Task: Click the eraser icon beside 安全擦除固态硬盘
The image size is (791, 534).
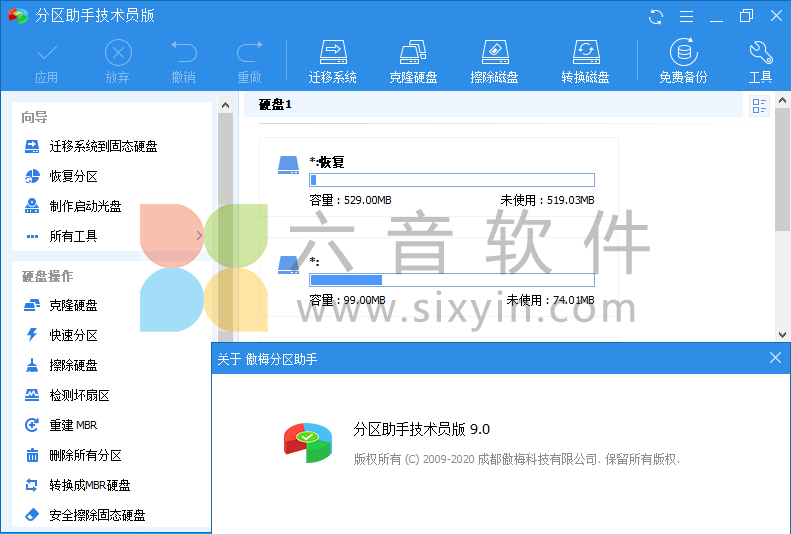Action: (x=32, y=515)
